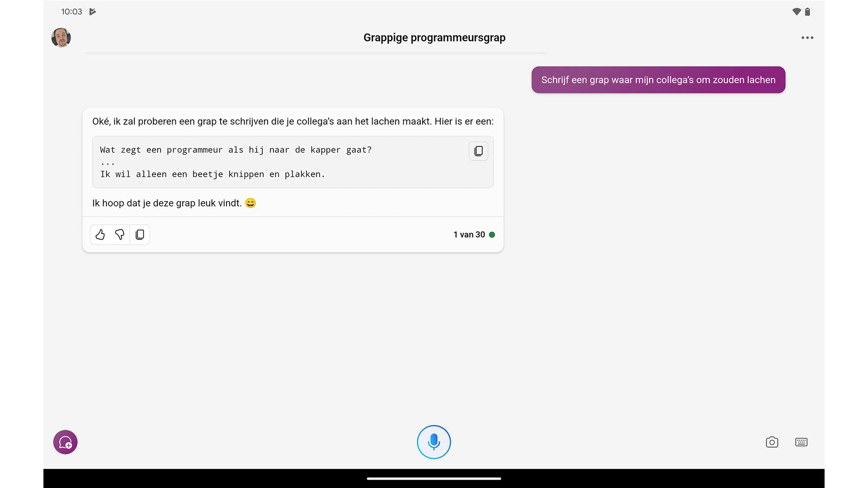Tap the thumbs down dislike icon
This screenshot has height=488, width=868.
(120, 235)
